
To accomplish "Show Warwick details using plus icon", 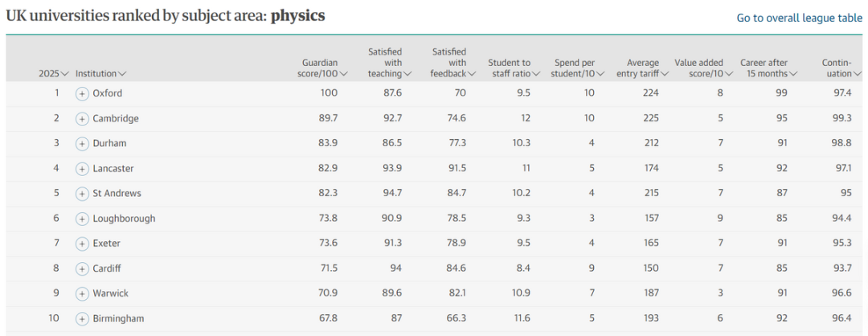I will 81,293.
